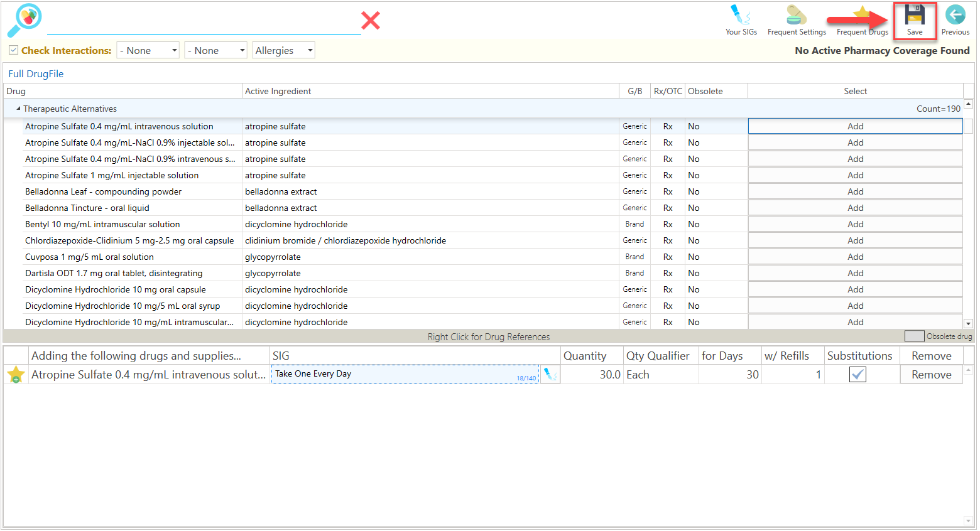The height and width of the screenshot is (531, 980).
Task: Toggle the Substitutions checkbox for Atropine
Action: point(857,375)
